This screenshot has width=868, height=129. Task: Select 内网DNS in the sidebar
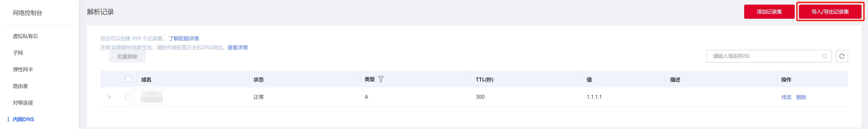coord(23,119)
